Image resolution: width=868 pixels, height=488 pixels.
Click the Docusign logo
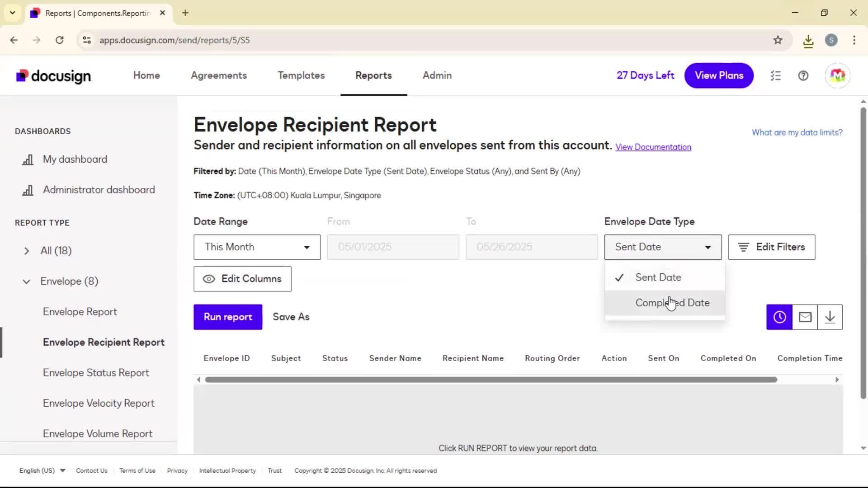pyautogui.click(x=53, y=76)
